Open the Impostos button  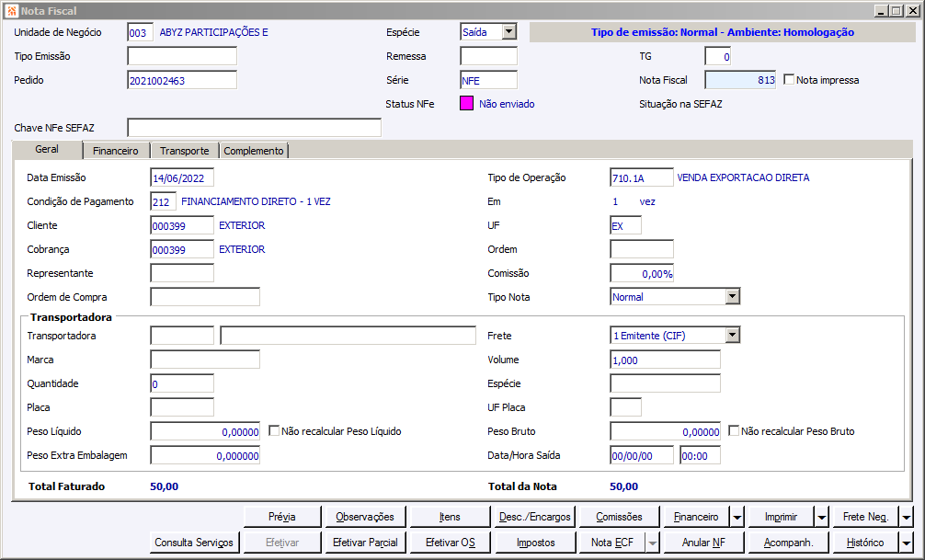click(535, 543)
